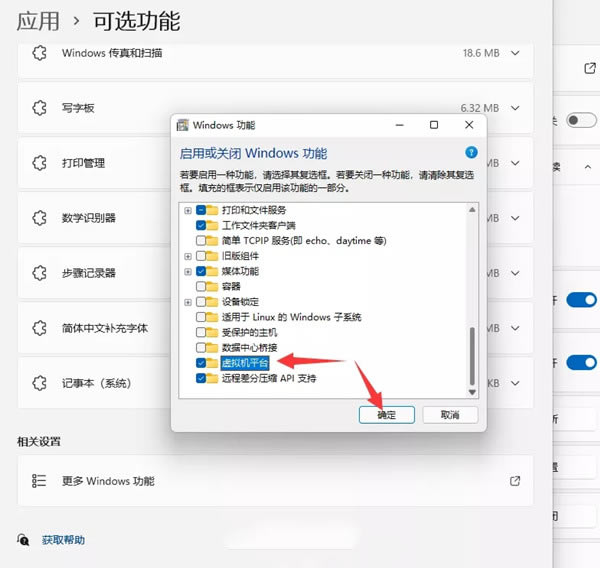Click the Windows 功能 title bar app icon
Screen dimensions: 600x568
[x=183, y=125]
